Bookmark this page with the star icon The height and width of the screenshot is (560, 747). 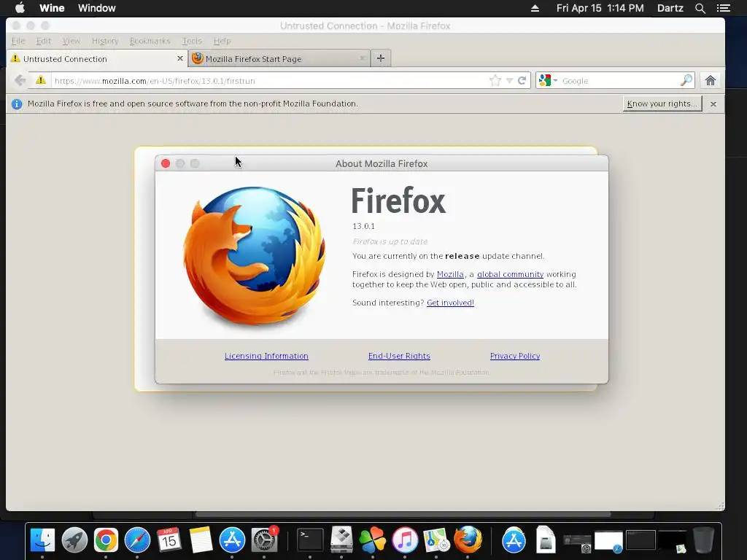(495, 80)
